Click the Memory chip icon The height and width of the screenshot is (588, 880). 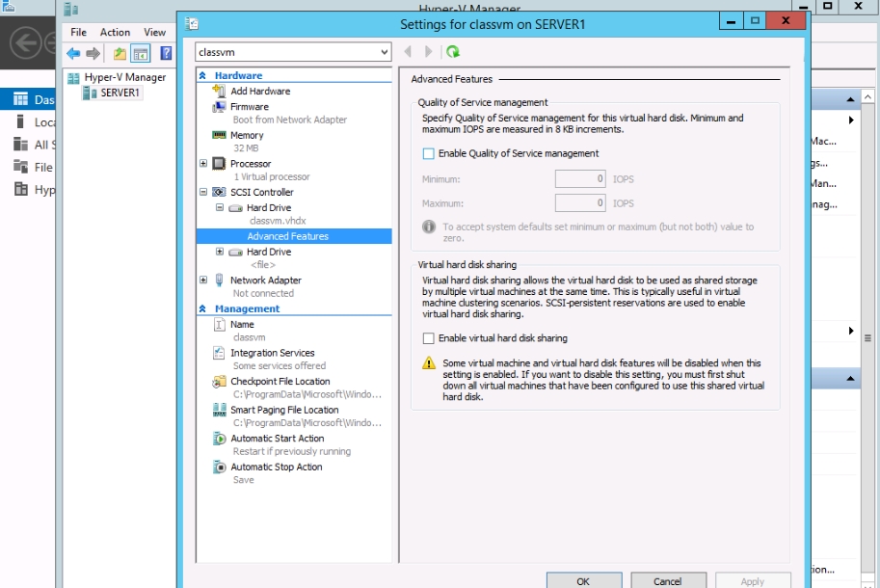coord(219,135)
